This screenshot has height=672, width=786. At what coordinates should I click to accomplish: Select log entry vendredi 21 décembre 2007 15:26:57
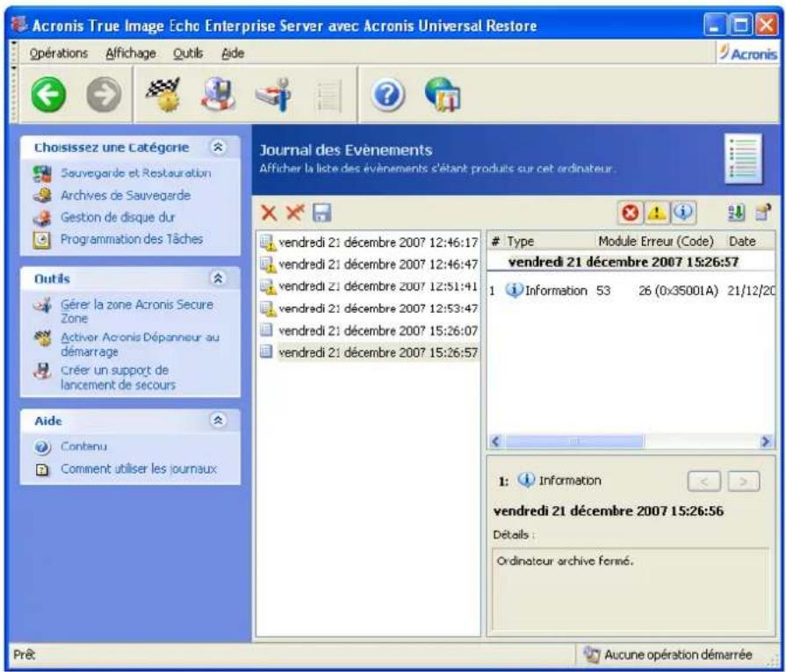point(369,352)
